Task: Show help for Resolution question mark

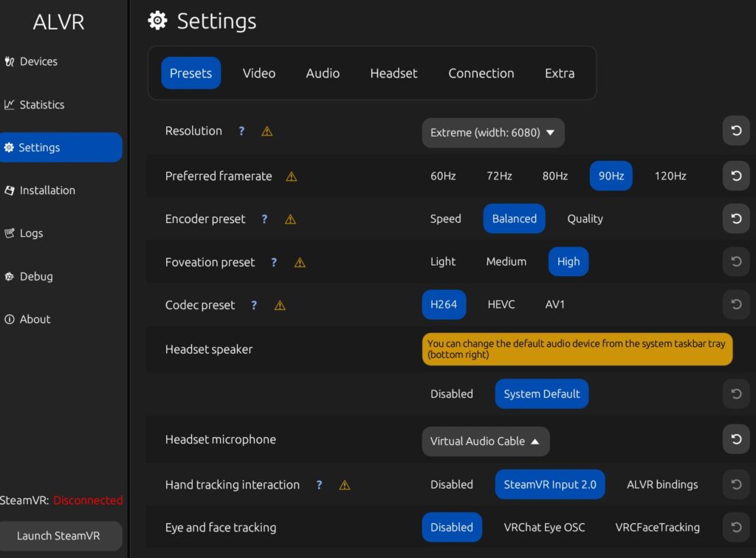Action: [241, 131]
